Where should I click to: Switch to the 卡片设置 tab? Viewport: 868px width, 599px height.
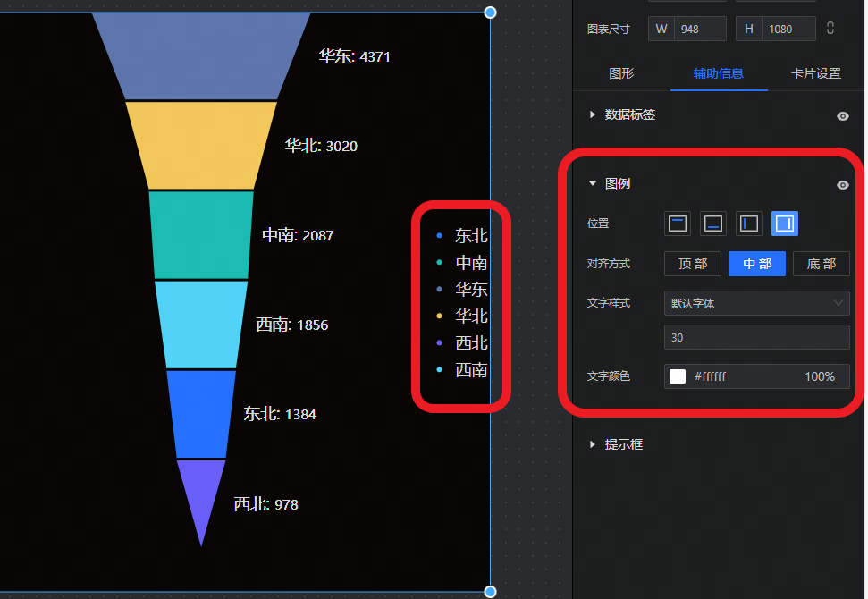coord(815,73)
